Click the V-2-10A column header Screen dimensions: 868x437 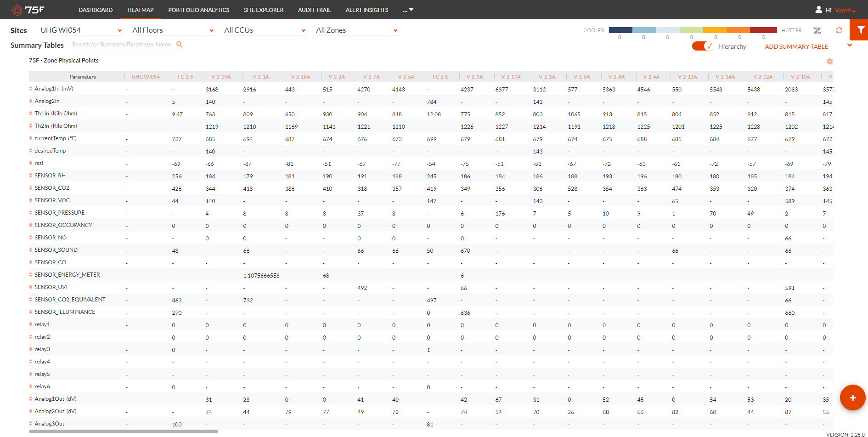point(800,77)
